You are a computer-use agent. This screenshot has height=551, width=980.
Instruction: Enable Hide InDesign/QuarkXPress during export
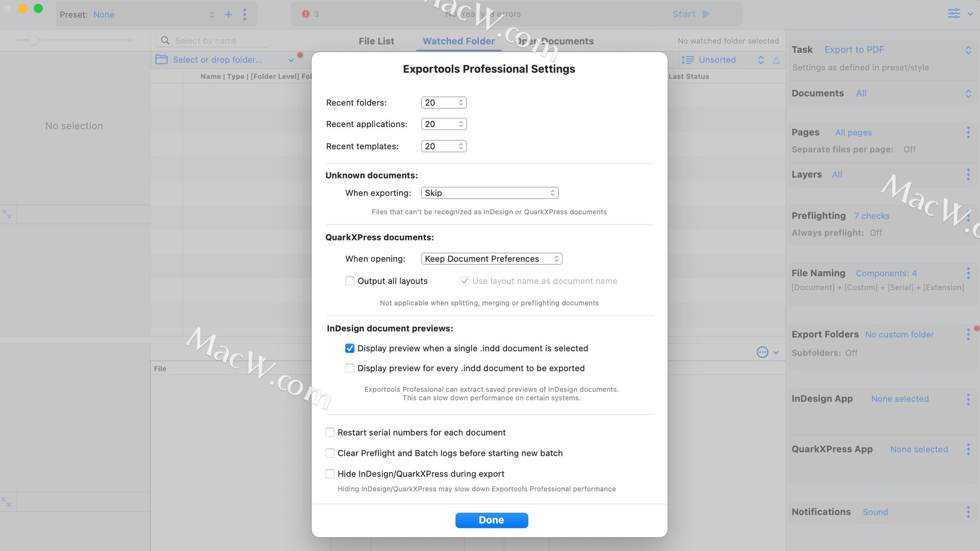330,473
